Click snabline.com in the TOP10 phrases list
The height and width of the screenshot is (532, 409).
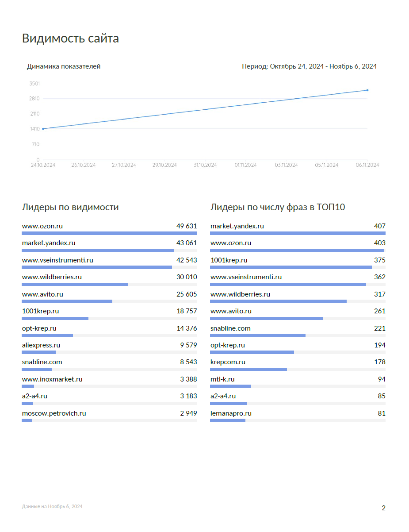[x=230, y=328]
